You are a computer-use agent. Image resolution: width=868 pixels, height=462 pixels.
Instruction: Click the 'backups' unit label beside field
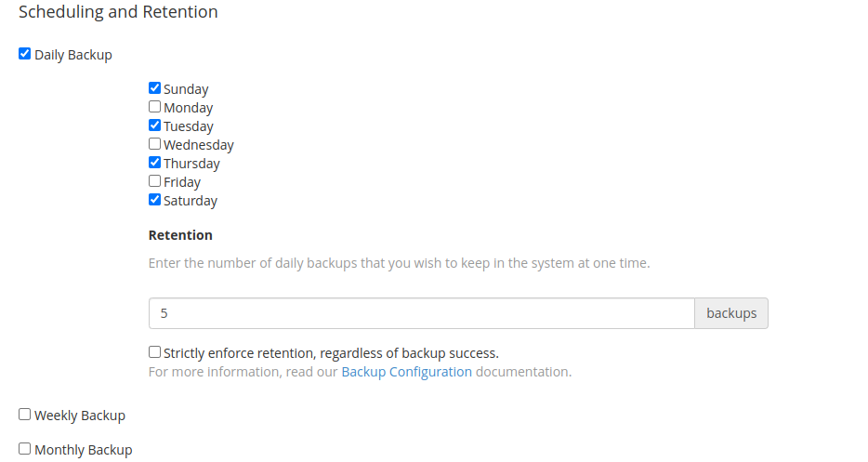pyautogui.click(x=731, y=313)
